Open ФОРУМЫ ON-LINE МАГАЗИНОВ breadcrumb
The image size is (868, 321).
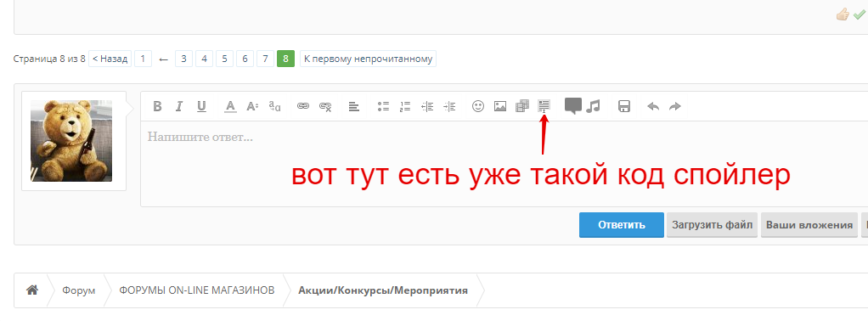(196, 290)
